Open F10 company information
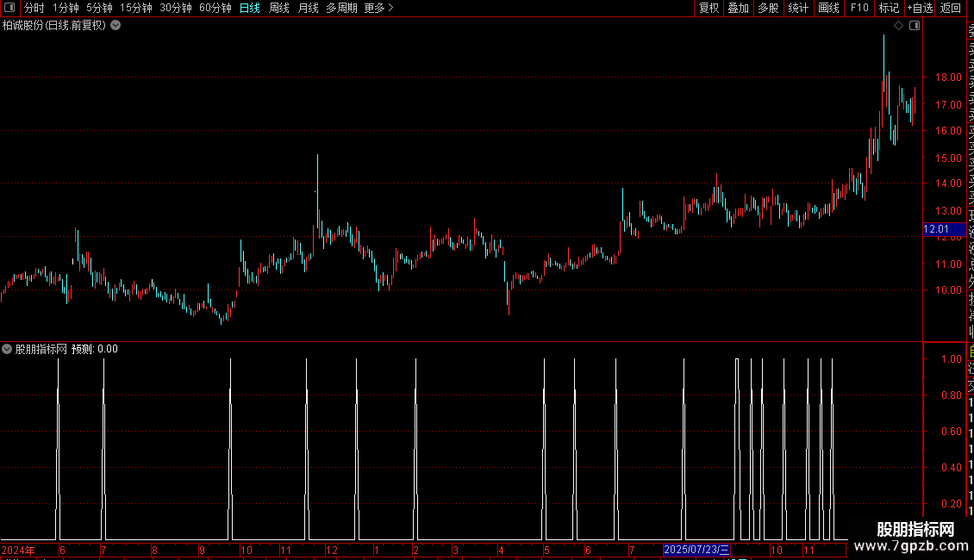The height and width of the screenshot is (560, 974). pyautogui.click(x=859, y=8)
